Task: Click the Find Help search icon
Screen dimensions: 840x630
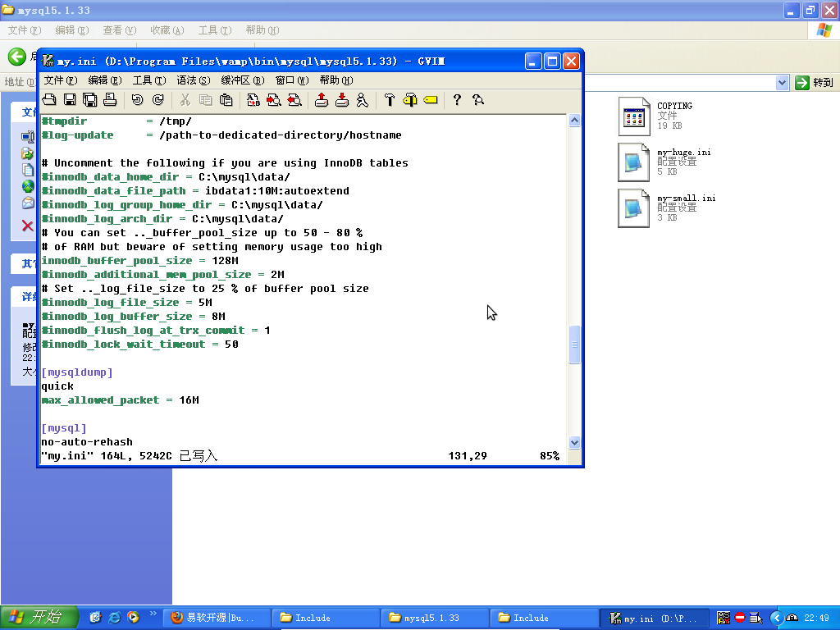Action: tap(478, 99)
